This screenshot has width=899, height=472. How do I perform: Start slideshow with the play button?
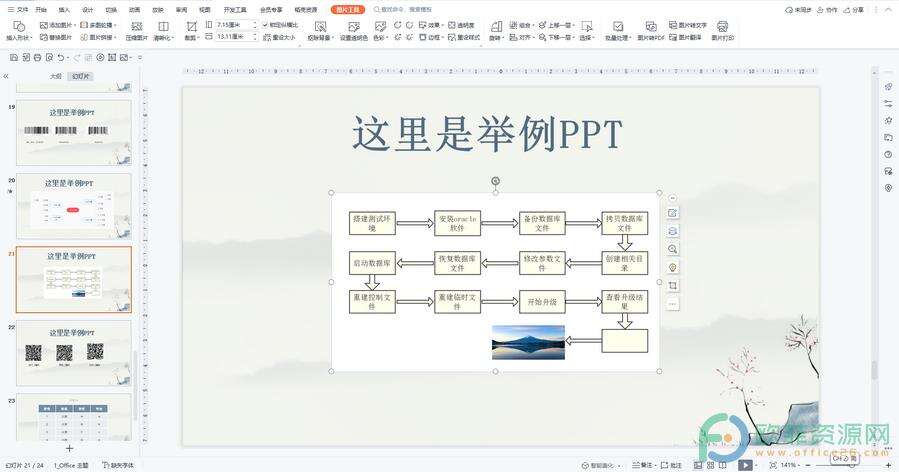coord(745,465)
